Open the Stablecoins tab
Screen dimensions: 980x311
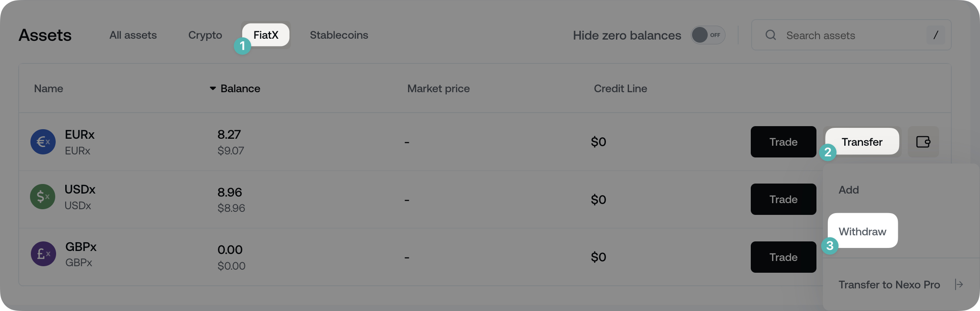tap(339, 35)
